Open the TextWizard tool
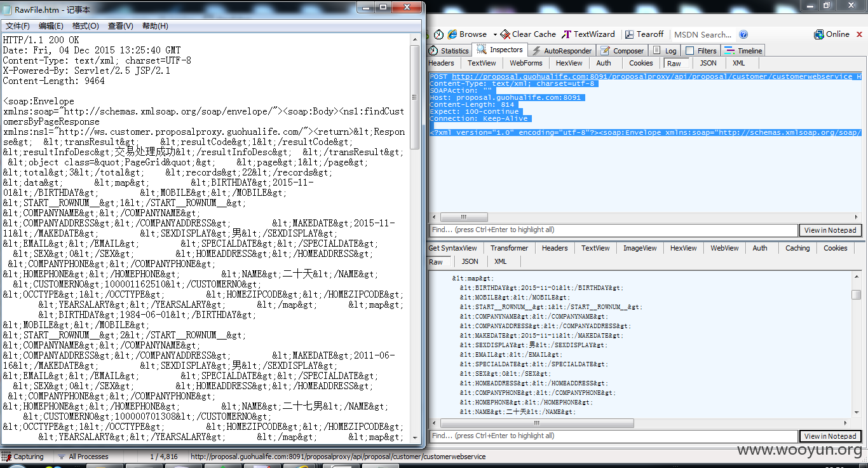The height and width of the screenshot is (468, 868). (x=588, y=34)
